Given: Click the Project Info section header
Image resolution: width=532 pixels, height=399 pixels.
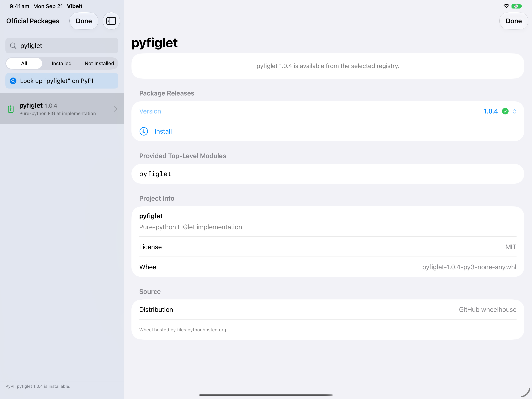Looking at the screenshot, I should pos(157,198).
